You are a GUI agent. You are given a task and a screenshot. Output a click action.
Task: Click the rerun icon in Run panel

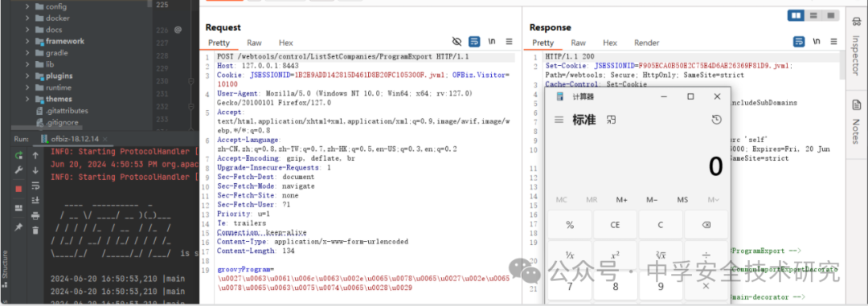(18, 156)
